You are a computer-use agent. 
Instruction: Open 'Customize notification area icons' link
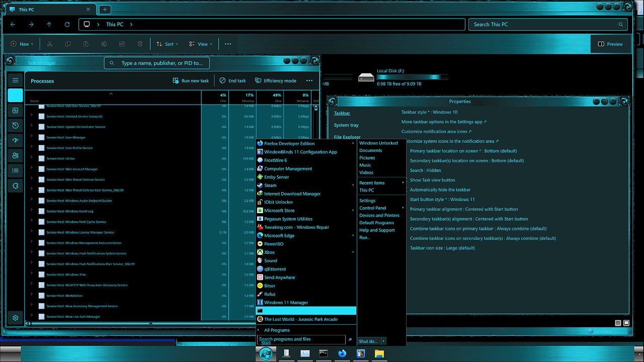point(436,131)
